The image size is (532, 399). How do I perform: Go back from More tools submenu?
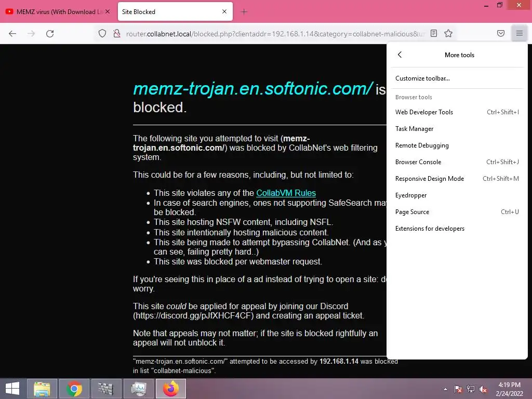point(400,55)
